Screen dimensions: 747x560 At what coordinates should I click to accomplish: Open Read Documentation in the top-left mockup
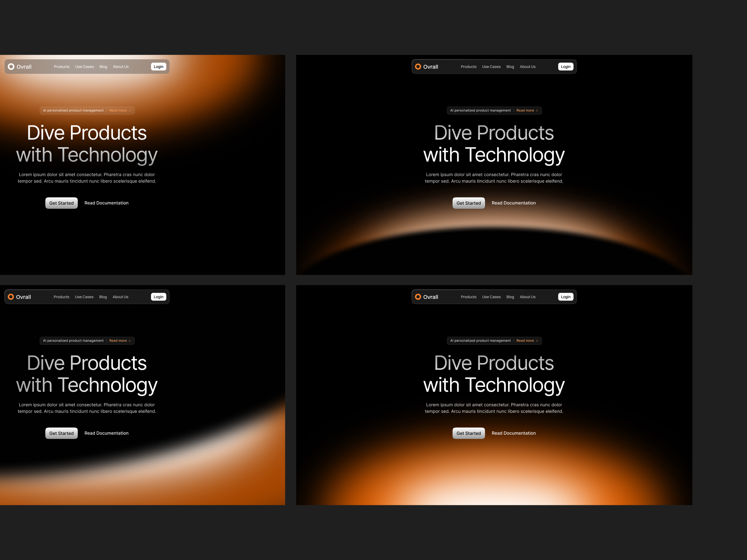pos(106,203)
